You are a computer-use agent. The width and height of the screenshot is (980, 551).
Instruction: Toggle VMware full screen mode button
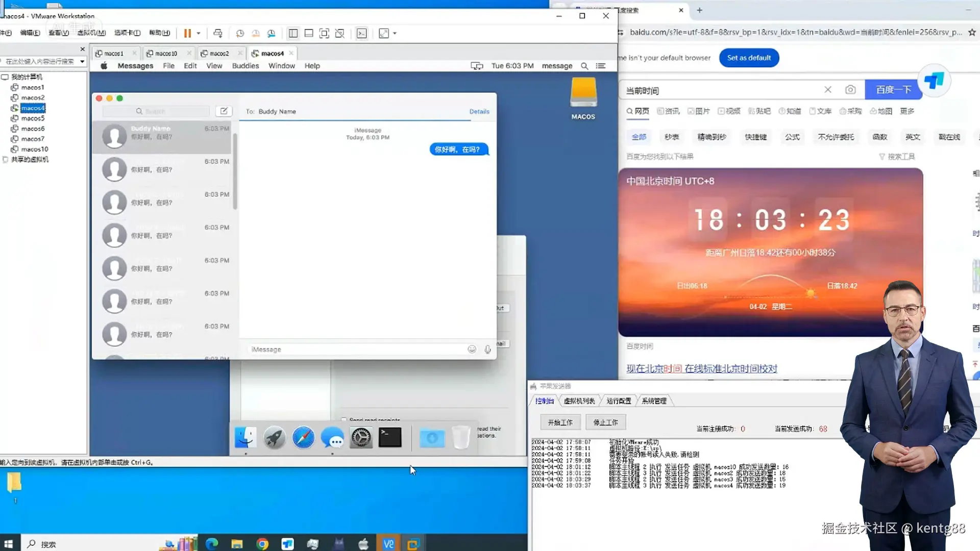point(324,33)
